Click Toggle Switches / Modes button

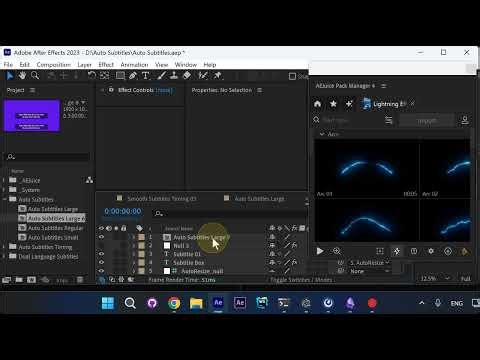coord(301,280)
